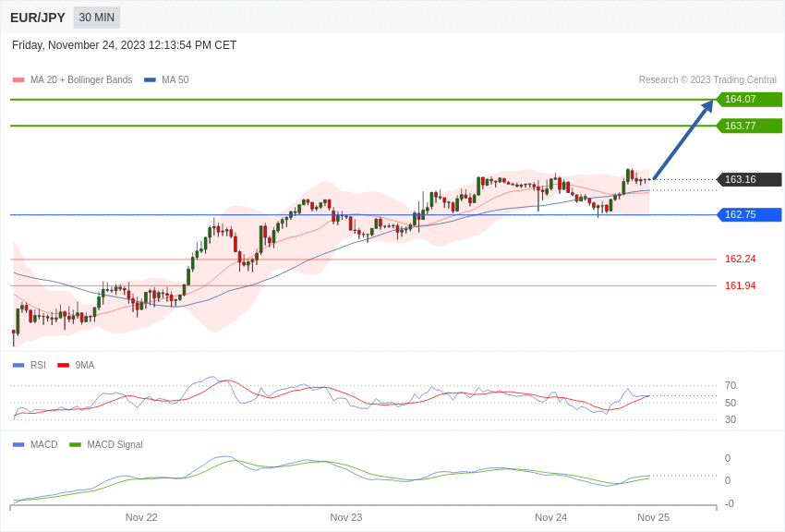Click the 162.24 support level label
Viewport: 785px width, 532px height.
[x=740, y=259]
